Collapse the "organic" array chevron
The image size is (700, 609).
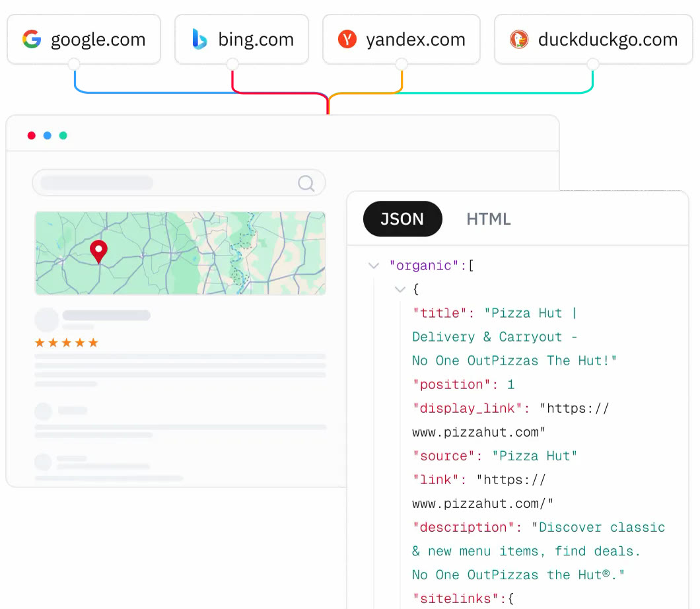tap(374, 266)
